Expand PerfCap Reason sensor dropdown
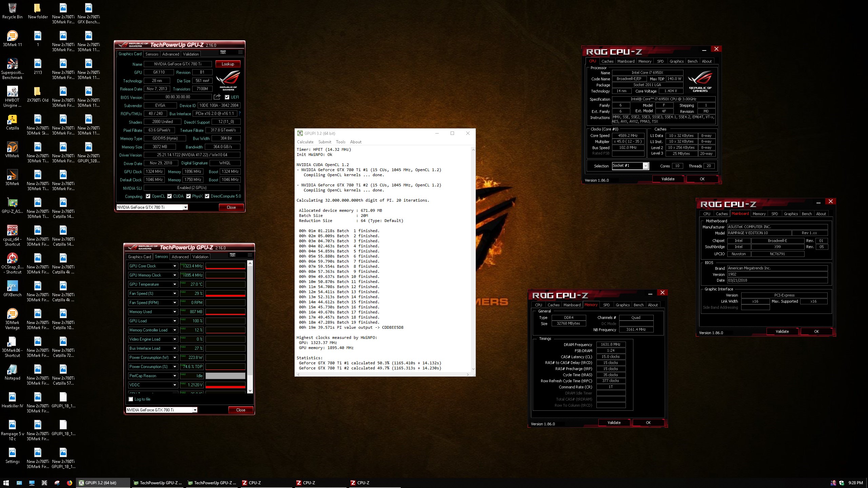 [175, 376]
